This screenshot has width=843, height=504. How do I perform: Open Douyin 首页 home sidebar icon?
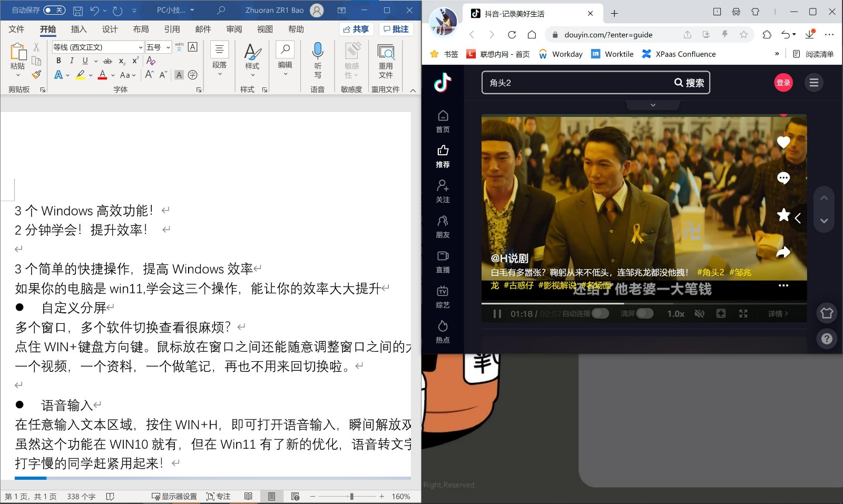tap(443, 121)
